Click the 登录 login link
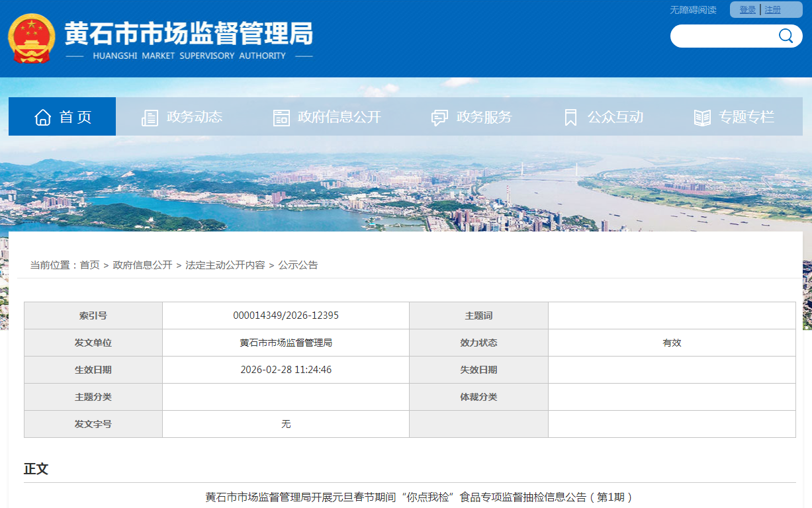The image size is (812, 508). tap(746, 9)
